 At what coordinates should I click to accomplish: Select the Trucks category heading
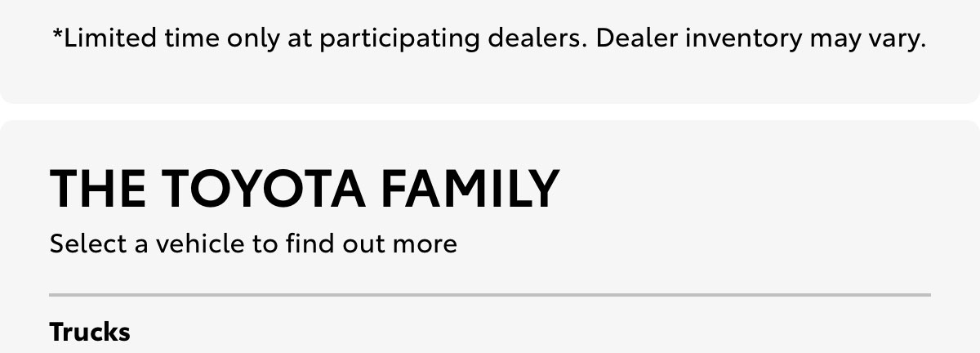[90, 333]
